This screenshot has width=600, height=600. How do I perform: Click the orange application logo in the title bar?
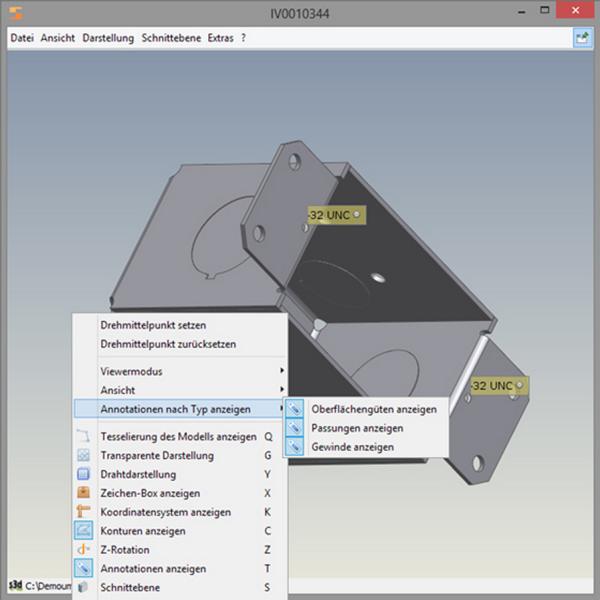point(16,13)
